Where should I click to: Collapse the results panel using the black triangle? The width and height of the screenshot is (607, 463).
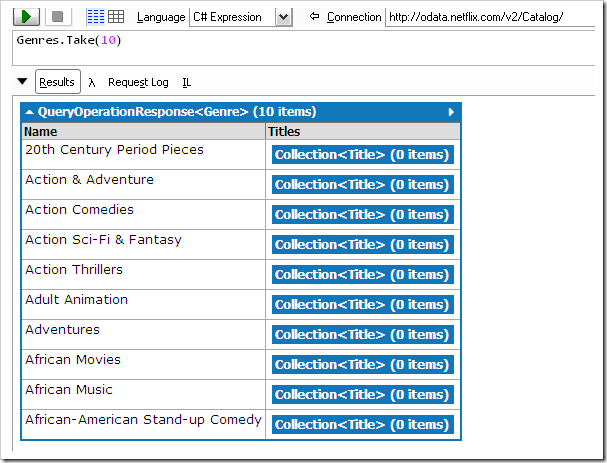(x=22, y=82)
